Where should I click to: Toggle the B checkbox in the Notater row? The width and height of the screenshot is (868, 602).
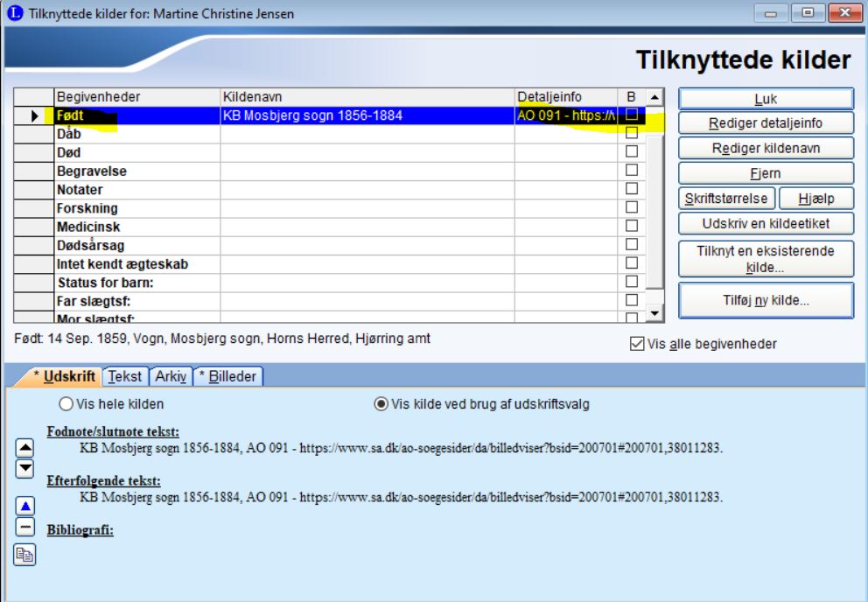632,188
